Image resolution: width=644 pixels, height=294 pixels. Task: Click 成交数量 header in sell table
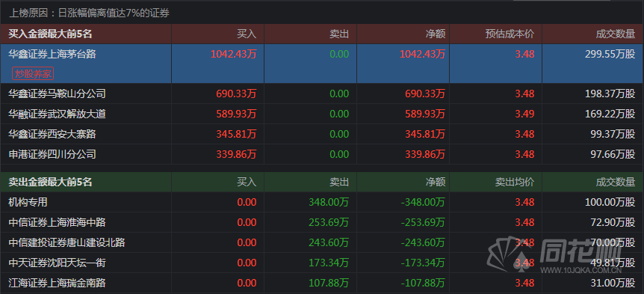(616, 182)
